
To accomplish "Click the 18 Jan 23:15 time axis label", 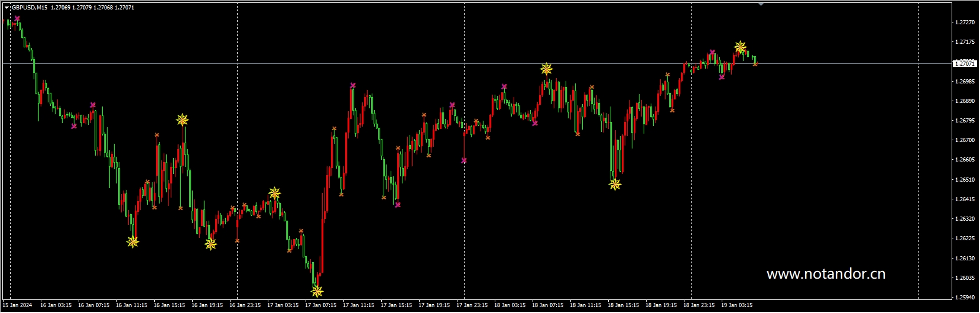I will click(699, 306).
